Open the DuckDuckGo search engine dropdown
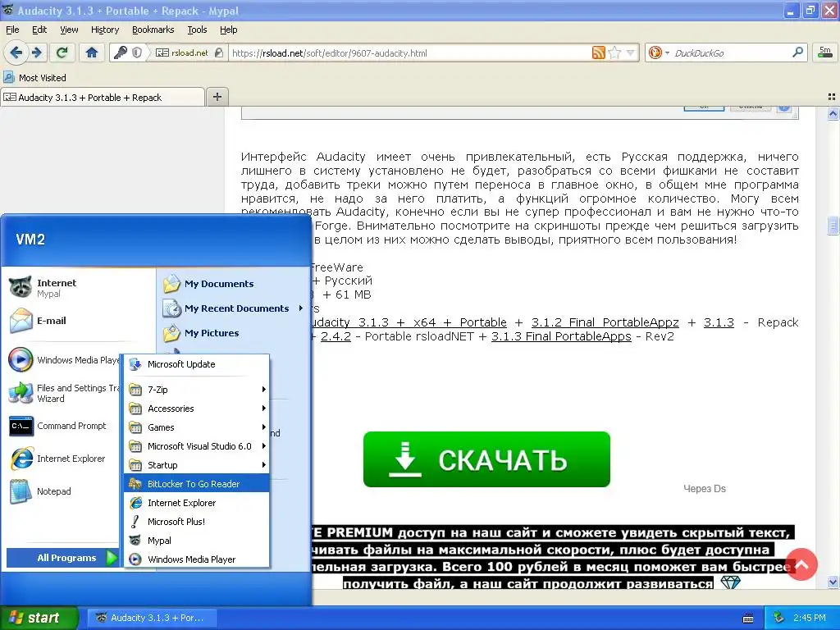Viewport: 840px width, 630px height. tap(659, 52)
